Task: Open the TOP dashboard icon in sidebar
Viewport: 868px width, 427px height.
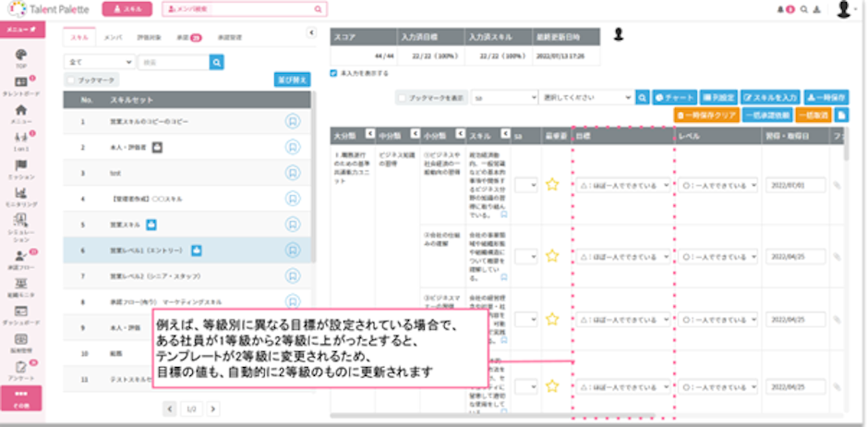Action: [x=20, y=57]
